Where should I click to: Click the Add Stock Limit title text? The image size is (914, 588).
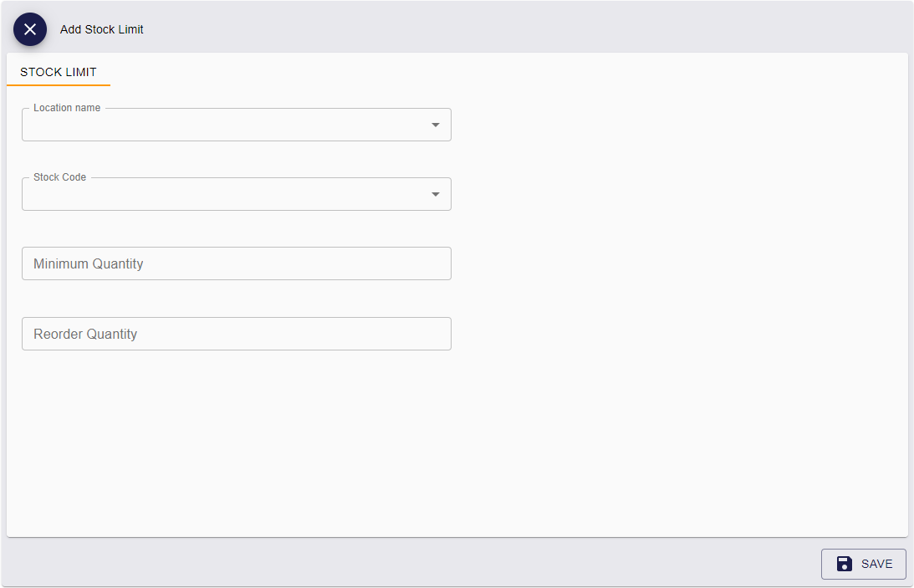(101, 29)
